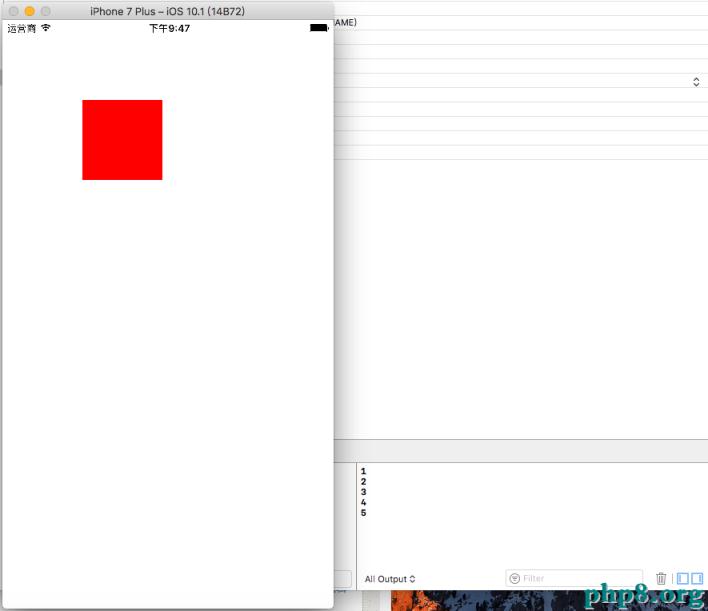Click the simulator Wi-Fi status icon
Screen dimensions: 708x611
(46, 28)
